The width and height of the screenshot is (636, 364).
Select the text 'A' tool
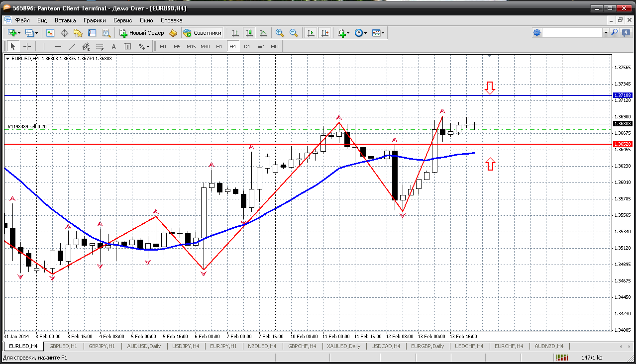113,46
